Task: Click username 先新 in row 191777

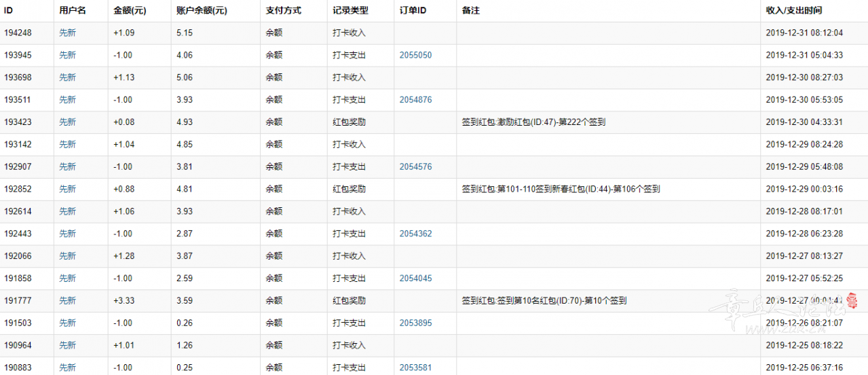Action: pyautogui.click(x=68, y=300)
